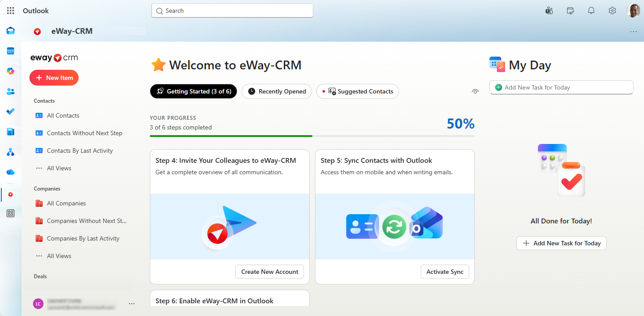Launch Copilot from the left rail
Image resolution: width=644 pixels, height=316 pixels.
(11, 71)
